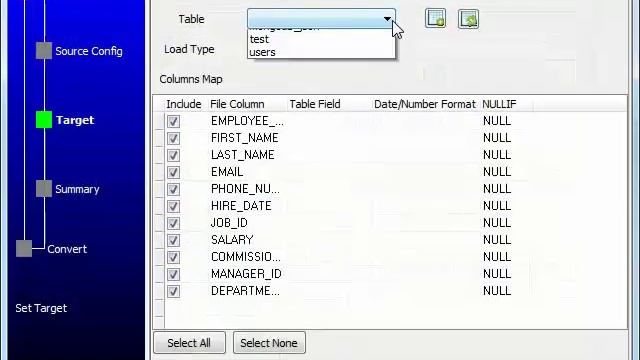
Task: Uncheck Include for MANAGER_ID column
Action: pyautogui.click(x=173, y=274)
